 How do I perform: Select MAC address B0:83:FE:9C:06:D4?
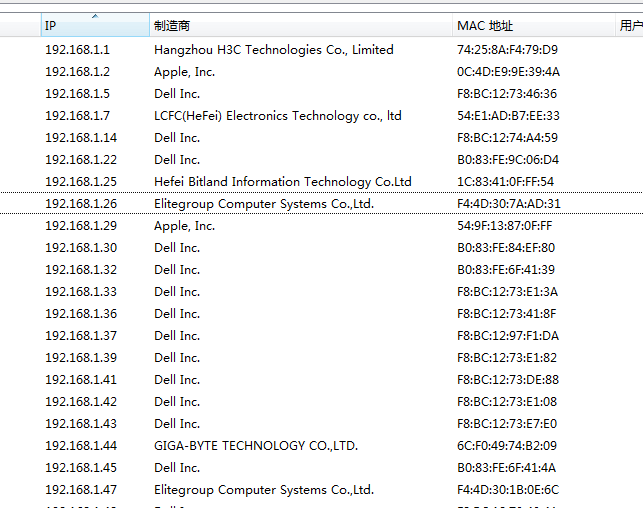tap(508, 160)
